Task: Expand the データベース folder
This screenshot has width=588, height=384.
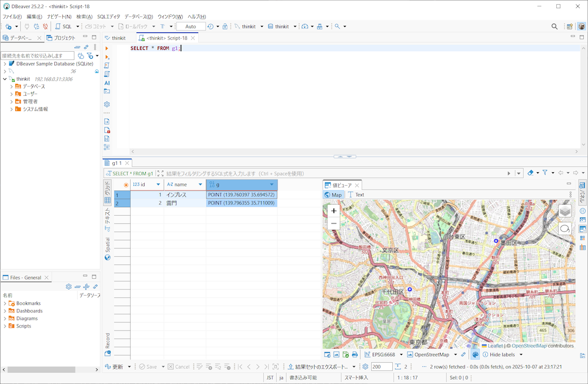Action: (x=11, y=86)
